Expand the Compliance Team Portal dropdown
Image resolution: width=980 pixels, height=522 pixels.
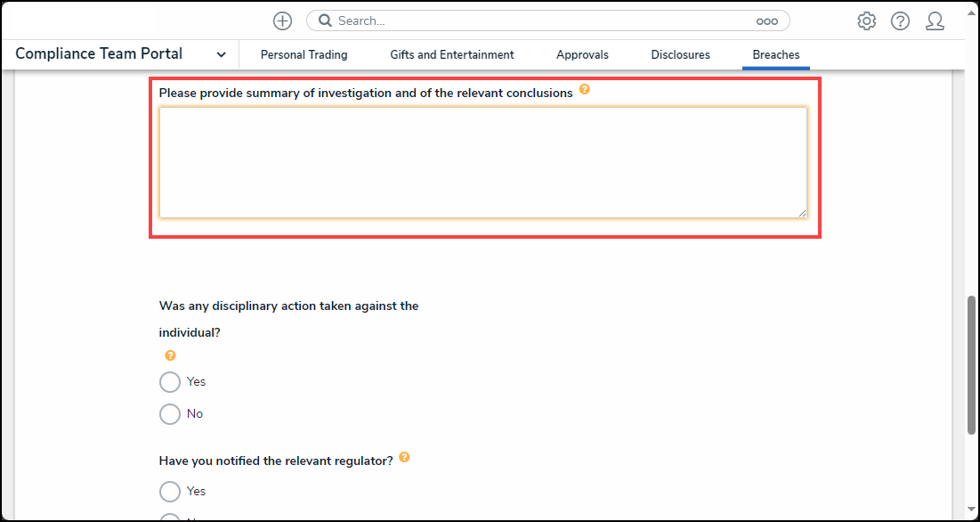[x=221, y=54]
